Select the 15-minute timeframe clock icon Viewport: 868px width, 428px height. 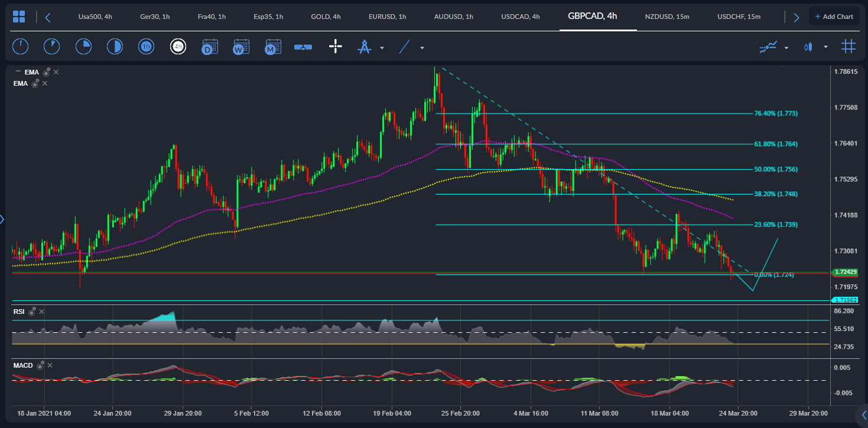pyautogui.click(x=83, y=46)
